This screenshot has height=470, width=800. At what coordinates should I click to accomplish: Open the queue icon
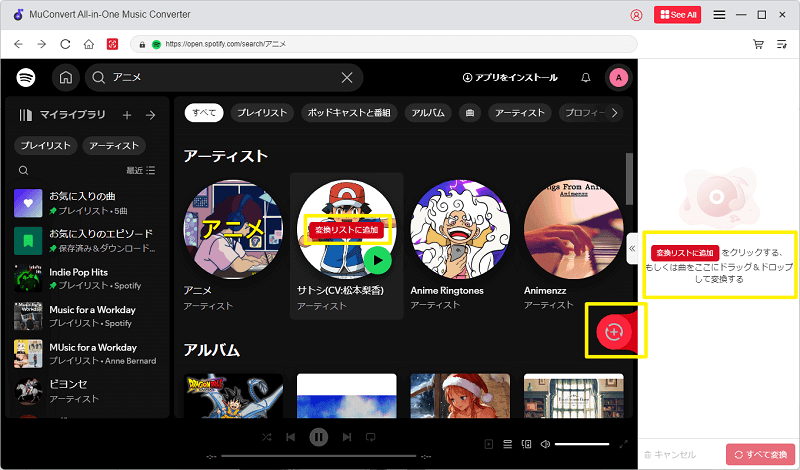click(508, 444)
